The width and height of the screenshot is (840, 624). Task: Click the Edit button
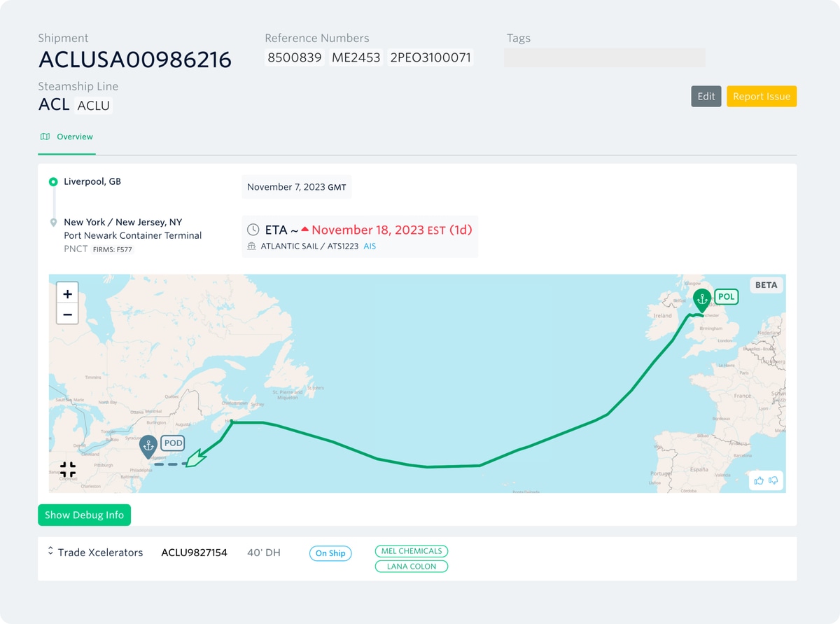point(706,96)
